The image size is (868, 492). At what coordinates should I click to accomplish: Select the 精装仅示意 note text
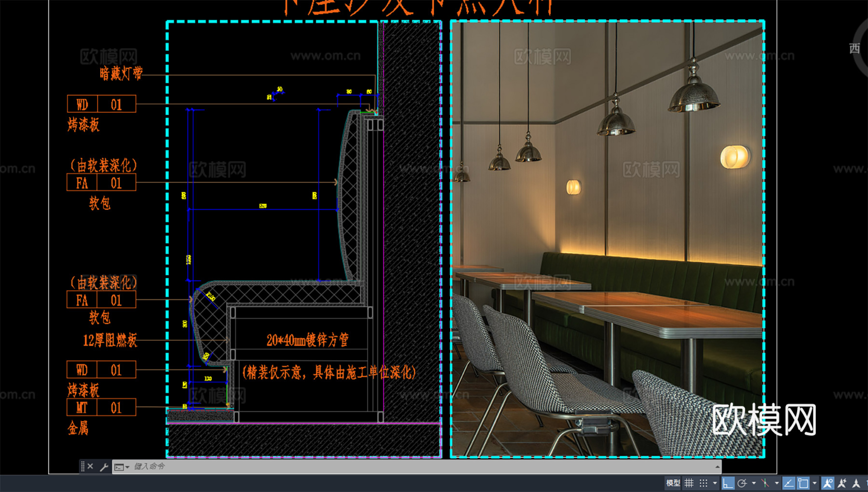(x=329, y=372)
